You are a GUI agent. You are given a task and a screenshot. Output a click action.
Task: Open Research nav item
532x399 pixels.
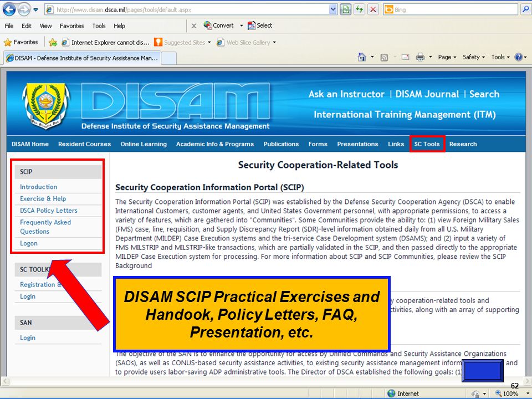pos(463,144)
